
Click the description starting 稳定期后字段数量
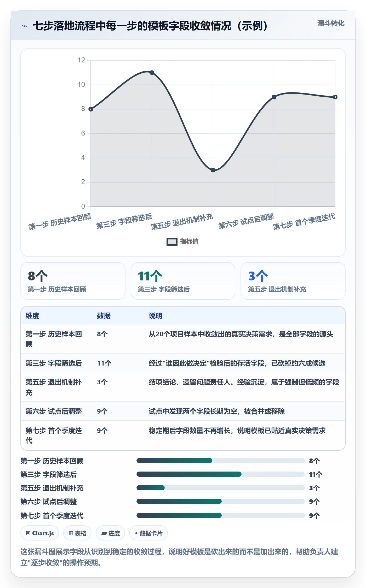(237, 431)
